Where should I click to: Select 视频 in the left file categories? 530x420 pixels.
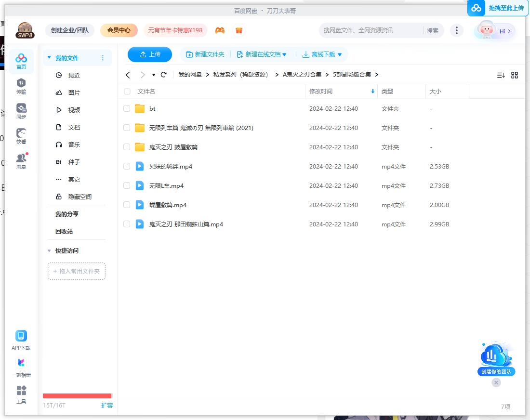[74, 110]
